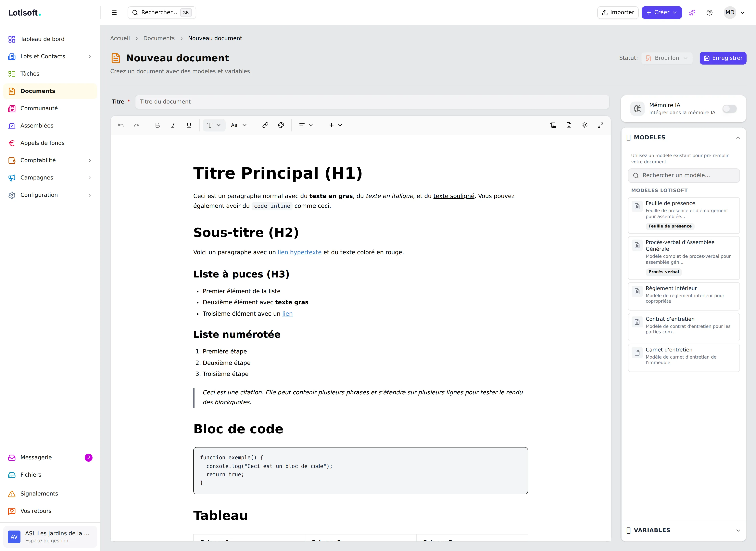Open the text style T dropdown
This screenshot has width=756, height=551.
tap(214, 125)
